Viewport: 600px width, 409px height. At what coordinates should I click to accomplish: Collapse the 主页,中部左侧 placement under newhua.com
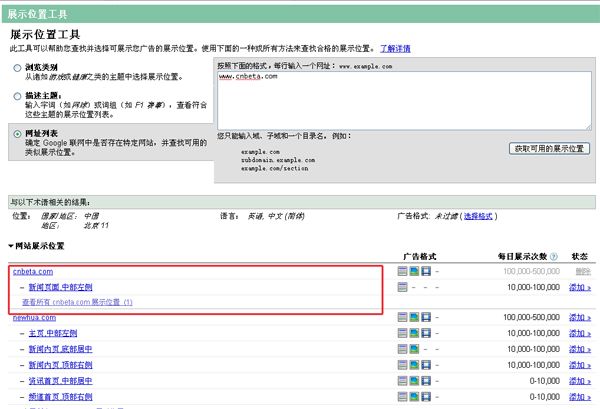(23, 332)
